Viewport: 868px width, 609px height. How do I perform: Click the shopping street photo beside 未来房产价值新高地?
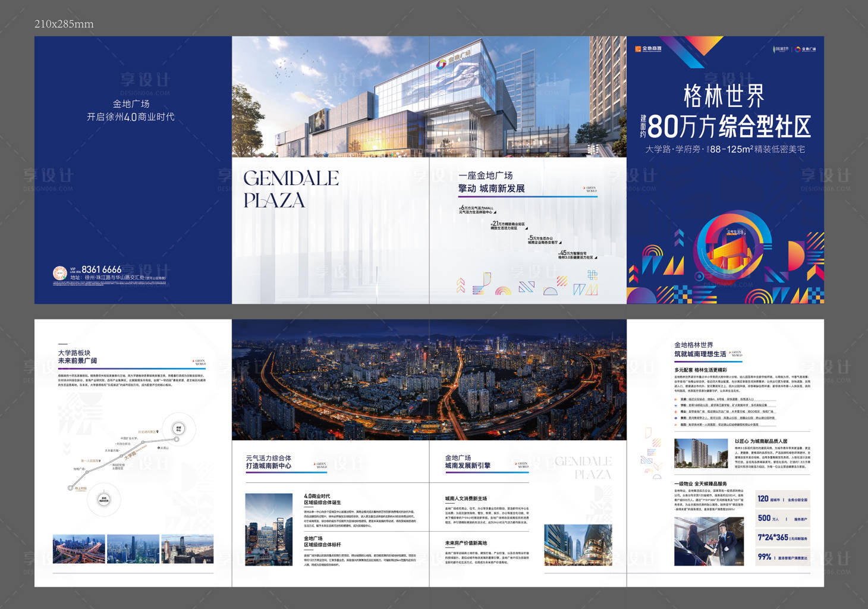click(x=578, y=545)
